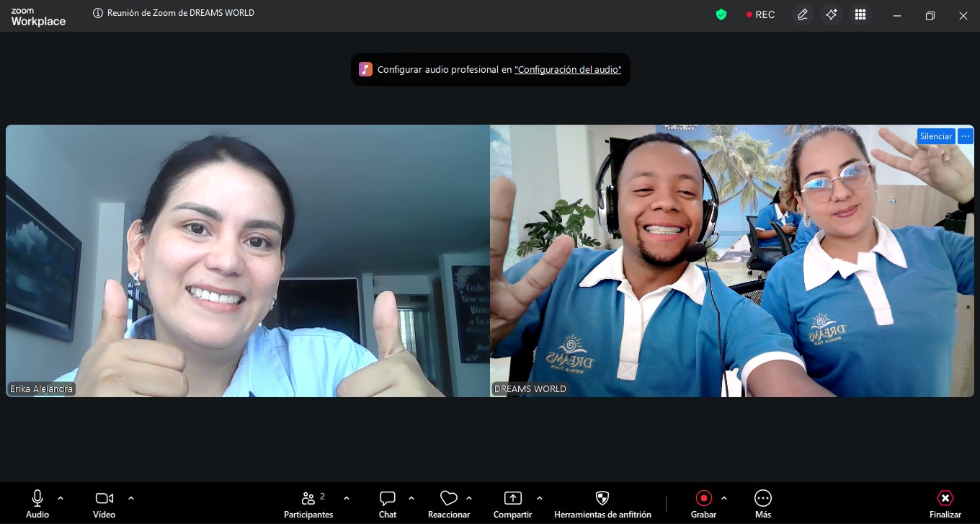Click Finalizar to end the meeting
The image size is (980, 524).
pos(945,504)
